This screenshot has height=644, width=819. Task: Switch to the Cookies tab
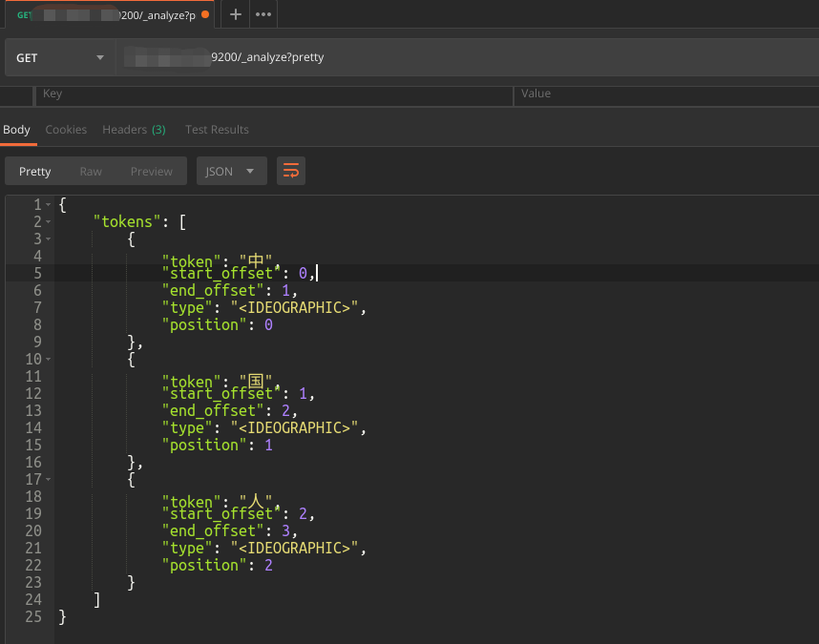click(66, 130)
